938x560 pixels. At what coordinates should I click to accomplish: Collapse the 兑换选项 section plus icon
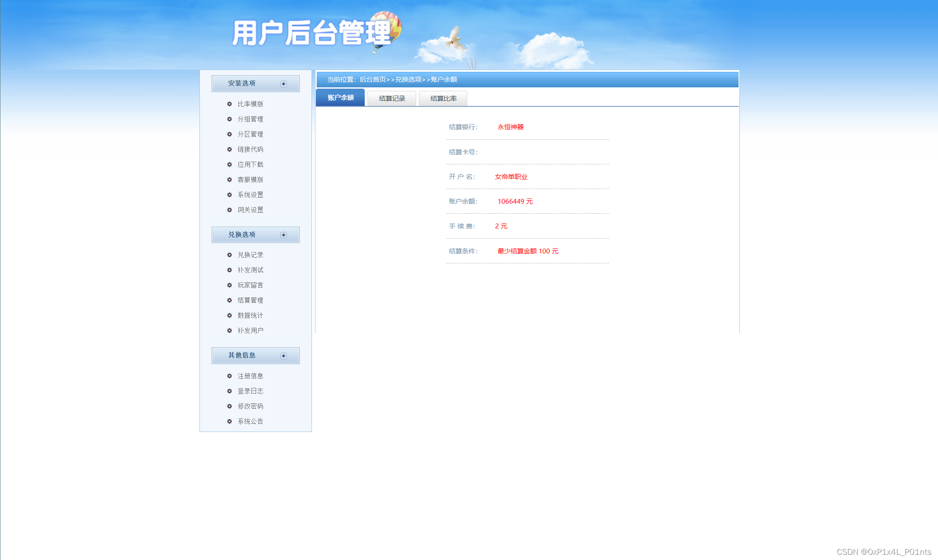[283, 235]
